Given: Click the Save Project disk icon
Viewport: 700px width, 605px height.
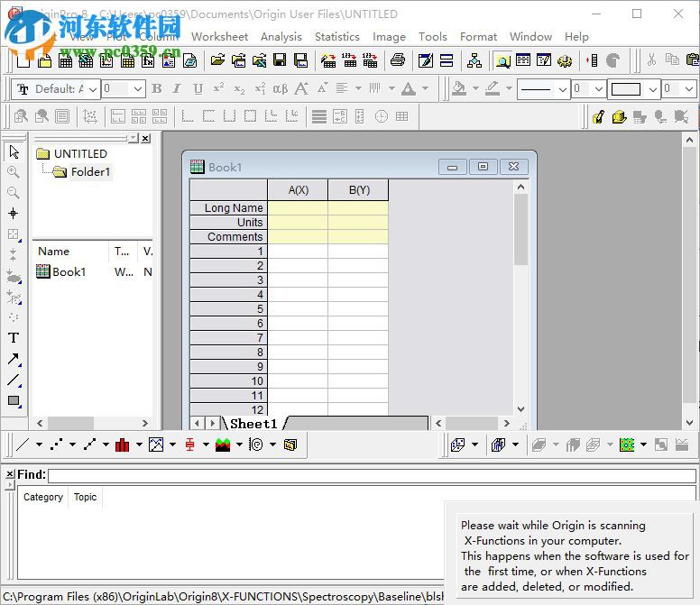Looking at the screenshot, I should 280,60.
